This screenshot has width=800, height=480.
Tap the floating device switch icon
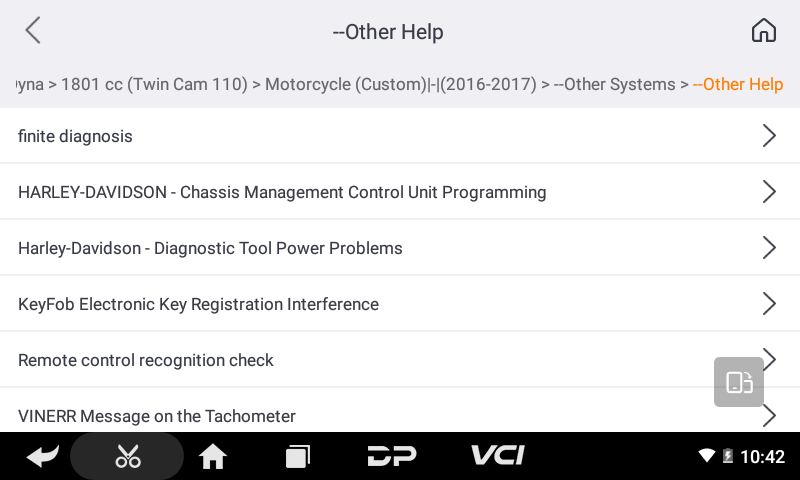[739, 382]
